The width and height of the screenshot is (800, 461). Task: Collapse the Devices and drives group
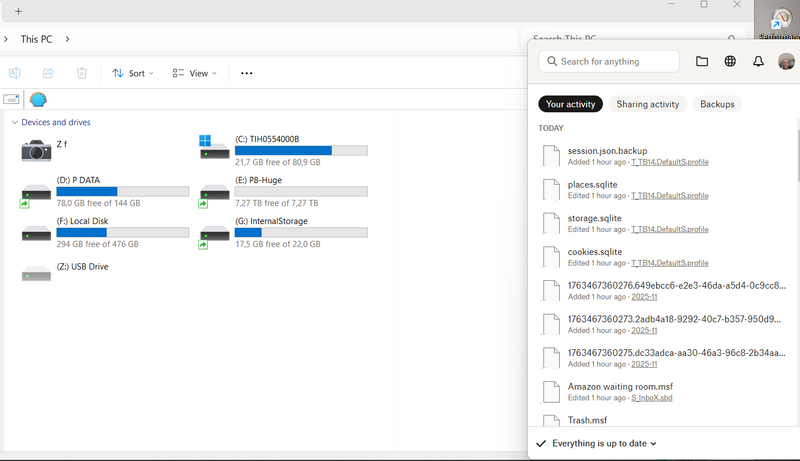click(x=15, y=122)
